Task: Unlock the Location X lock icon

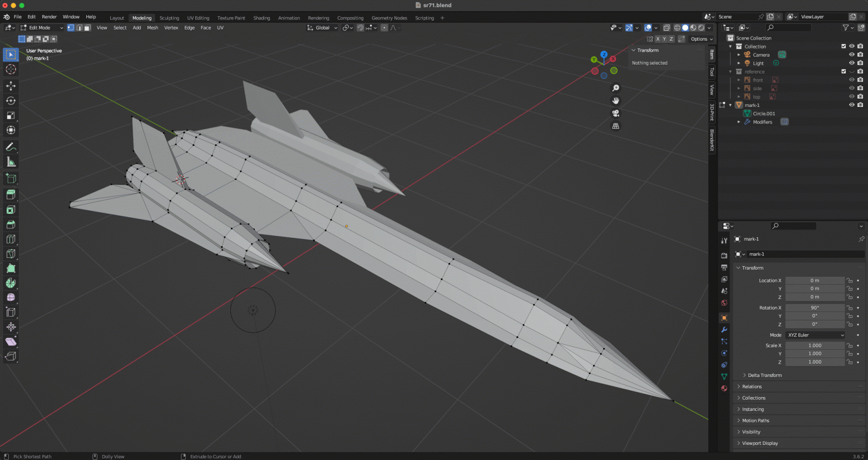Action: coord(850,280)
